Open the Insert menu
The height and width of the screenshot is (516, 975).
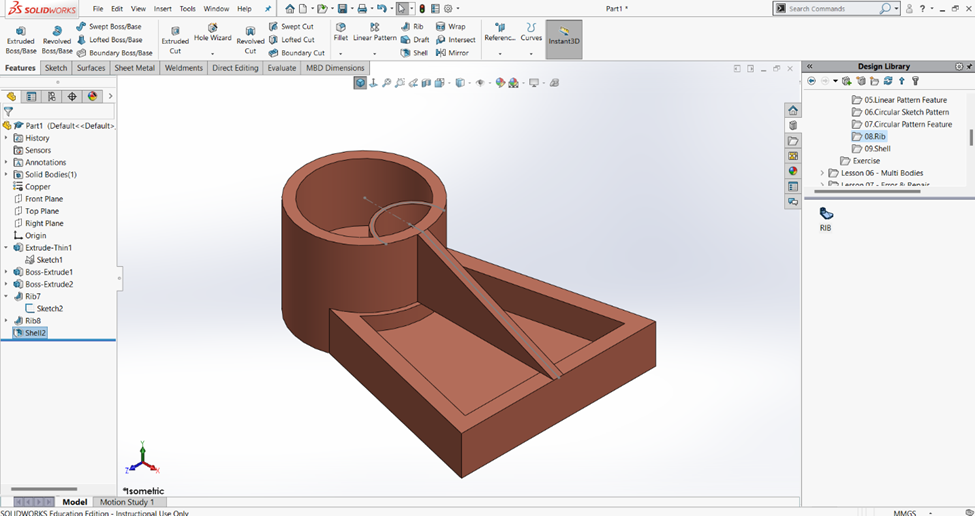point(162,9)
